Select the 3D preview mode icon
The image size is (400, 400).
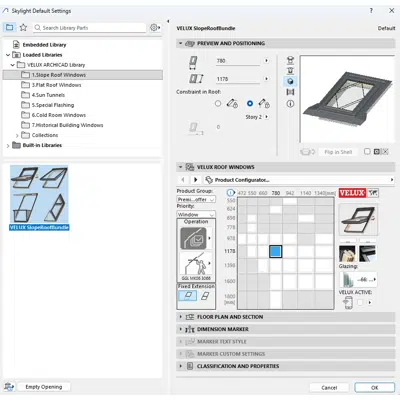(290, 81)
